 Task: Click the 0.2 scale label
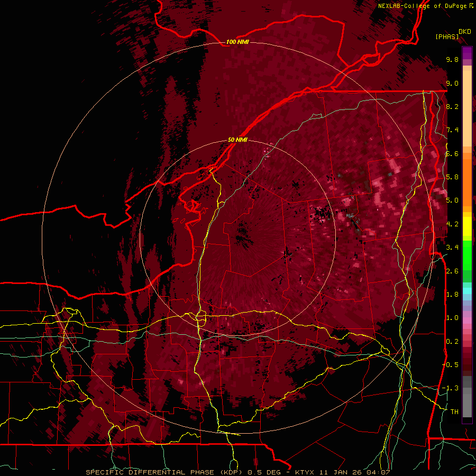[x=452, y=341]
